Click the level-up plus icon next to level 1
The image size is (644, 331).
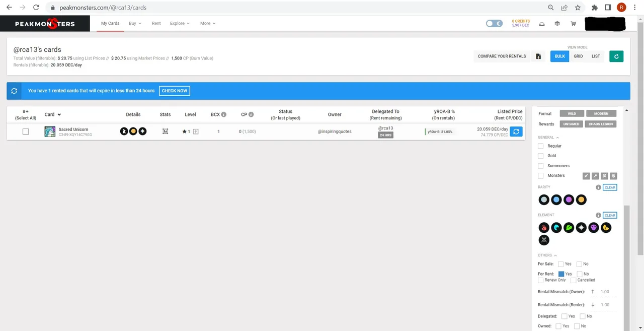point(196,131)
